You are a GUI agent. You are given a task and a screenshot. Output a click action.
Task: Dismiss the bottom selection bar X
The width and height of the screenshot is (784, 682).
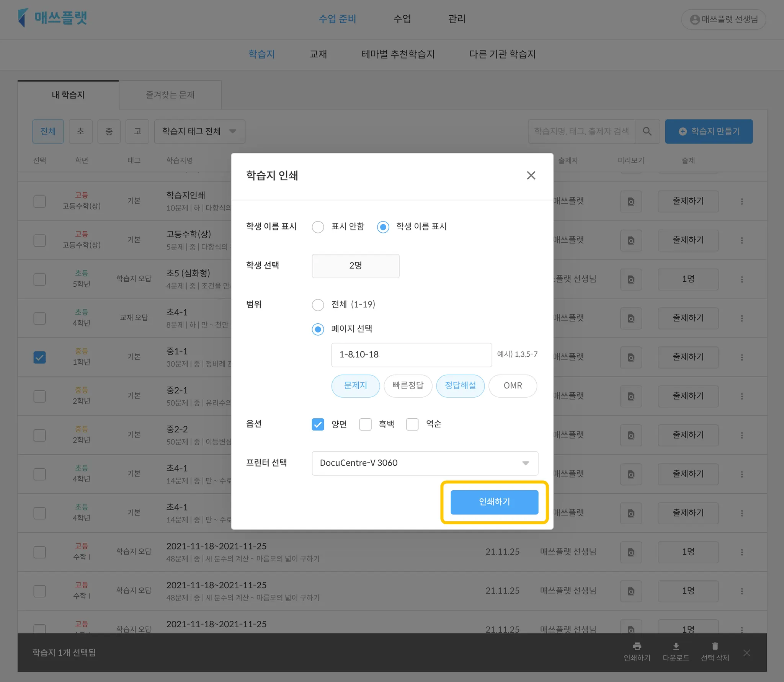[746, 653]
